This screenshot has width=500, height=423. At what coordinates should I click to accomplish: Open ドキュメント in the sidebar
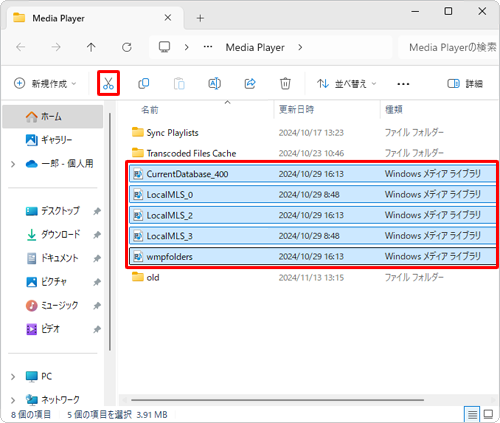click(x=53, y=258)
